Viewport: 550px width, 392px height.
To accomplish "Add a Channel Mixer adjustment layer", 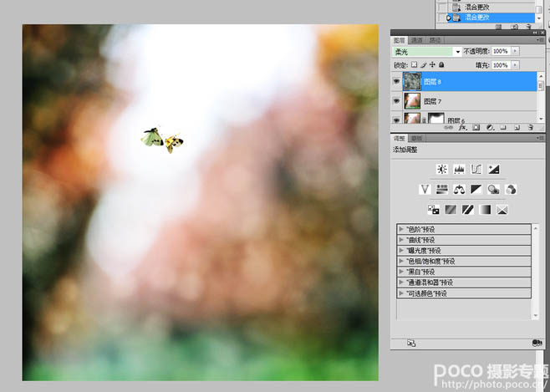I will click(x=511, y=190).
